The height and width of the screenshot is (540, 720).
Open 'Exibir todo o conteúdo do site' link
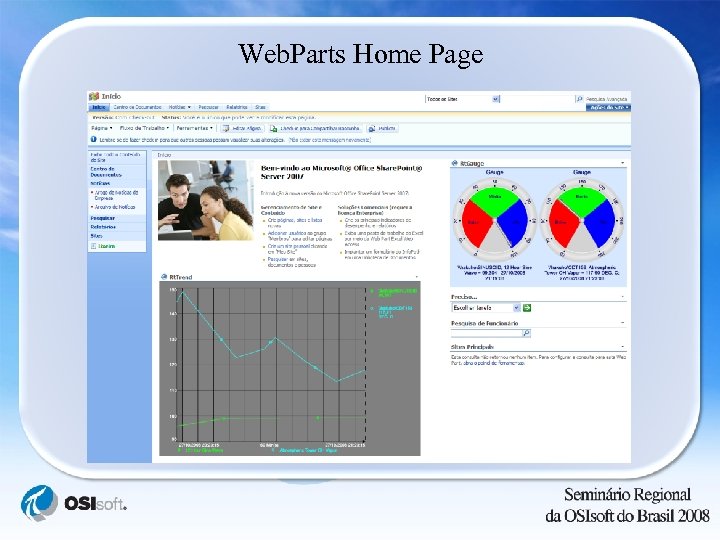coord(115,158)
